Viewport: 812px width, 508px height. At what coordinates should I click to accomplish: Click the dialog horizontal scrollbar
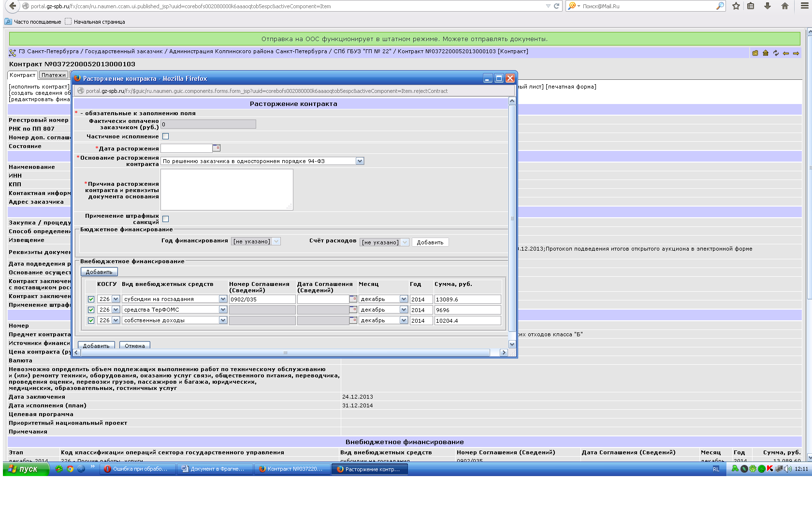(285, 353)
